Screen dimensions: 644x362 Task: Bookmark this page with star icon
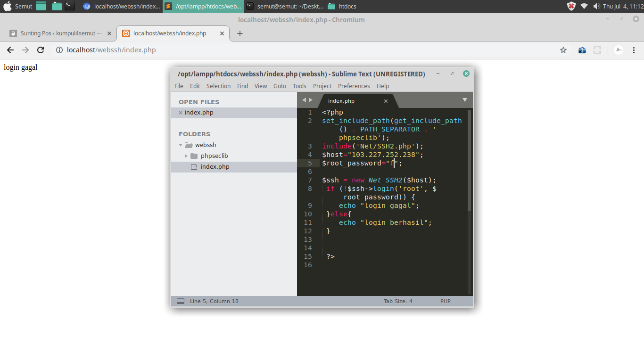[x=563, y=50]
